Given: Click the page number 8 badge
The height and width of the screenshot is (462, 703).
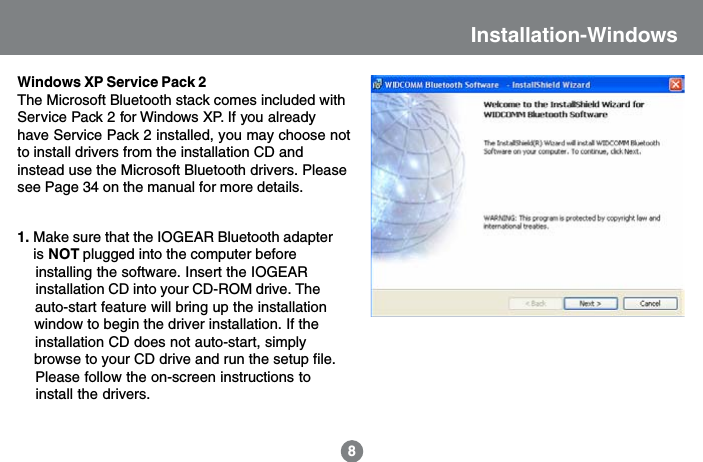Looking at the screenshot, I should coord(352,451).
